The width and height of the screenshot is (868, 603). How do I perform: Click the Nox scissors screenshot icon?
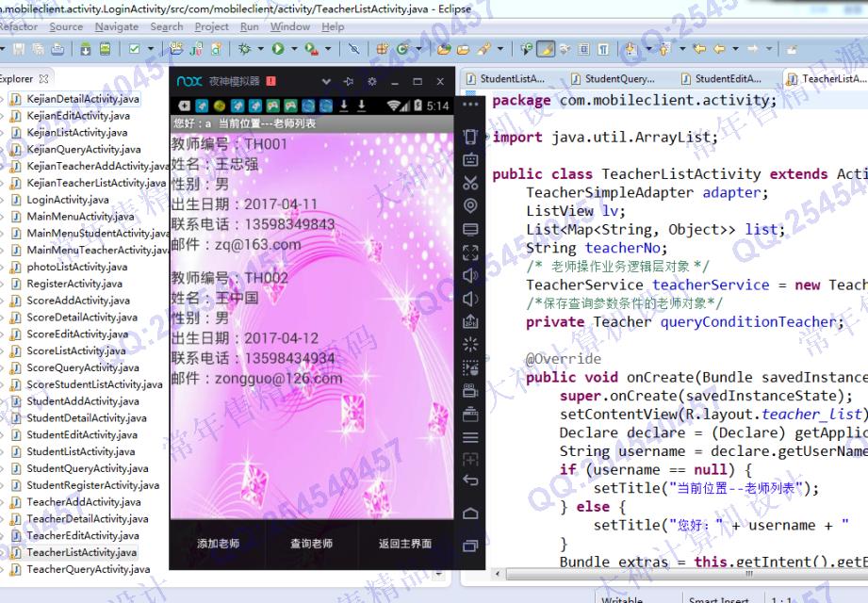pos(470,183)
